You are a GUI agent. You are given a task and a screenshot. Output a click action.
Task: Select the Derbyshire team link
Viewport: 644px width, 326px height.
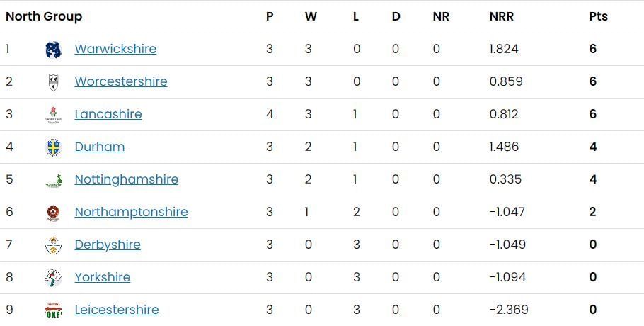click(x=108, y=244)
